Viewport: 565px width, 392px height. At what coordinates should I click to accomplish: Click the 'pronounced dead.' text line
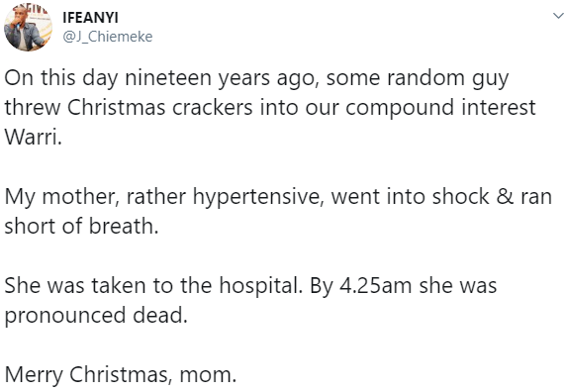tap(96, 316)
